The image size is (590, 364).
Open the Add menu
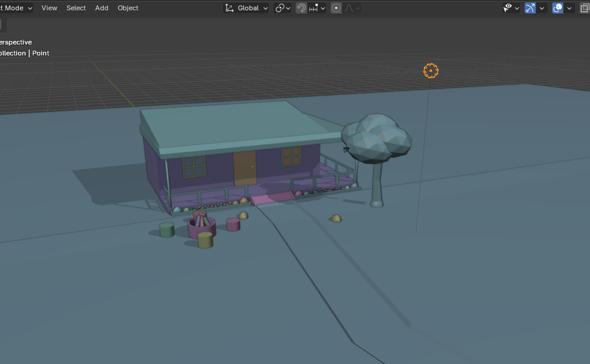(x=102, y=8)
